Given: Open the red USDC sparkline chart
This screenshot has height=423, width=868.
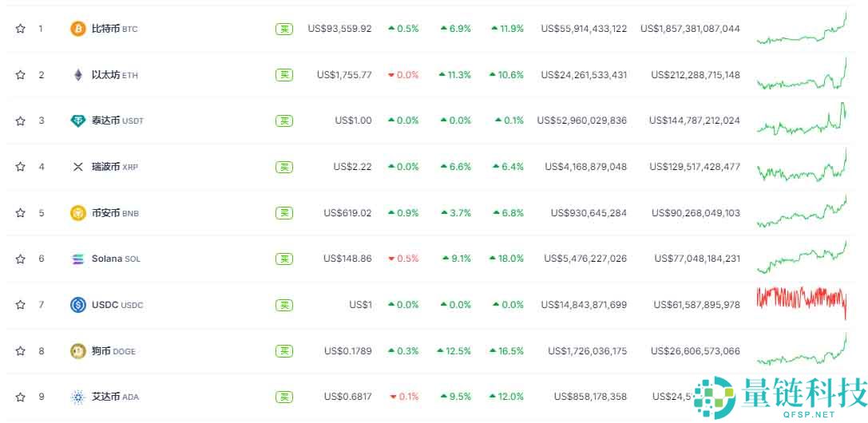Looking at the screenshot, I should point(802,302).
